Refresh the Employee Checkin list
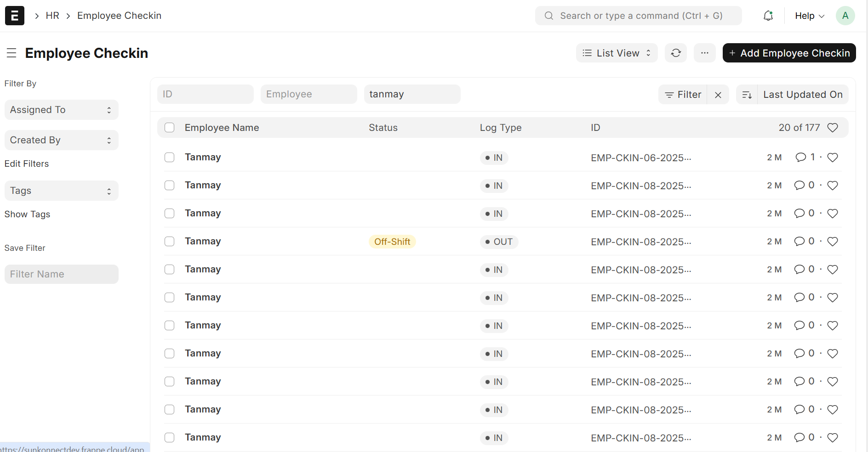Viewport: 868px width, 452px height. click(x=676, y=53)
